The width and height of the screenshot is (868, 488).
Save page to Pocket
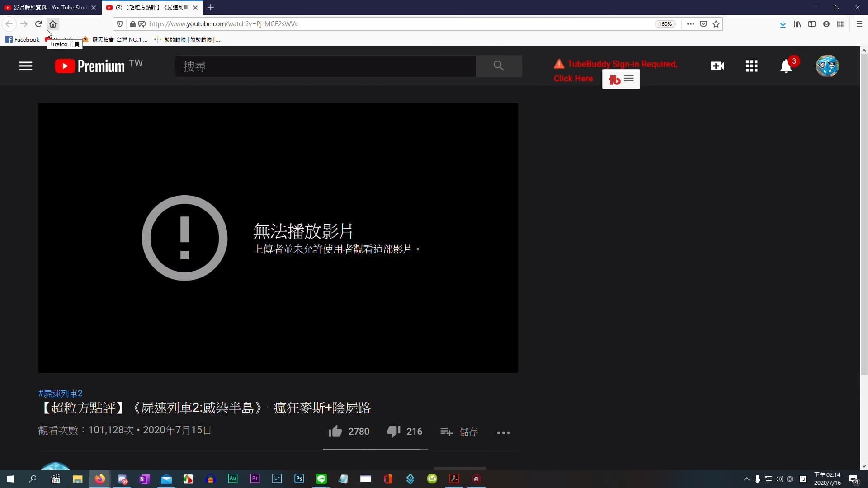[x=703, y=24]
